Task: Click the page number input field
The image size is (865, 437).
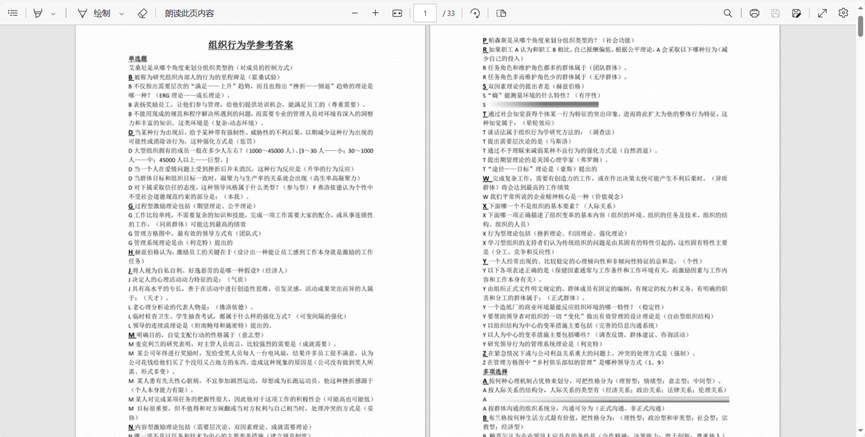Action: 427,14
